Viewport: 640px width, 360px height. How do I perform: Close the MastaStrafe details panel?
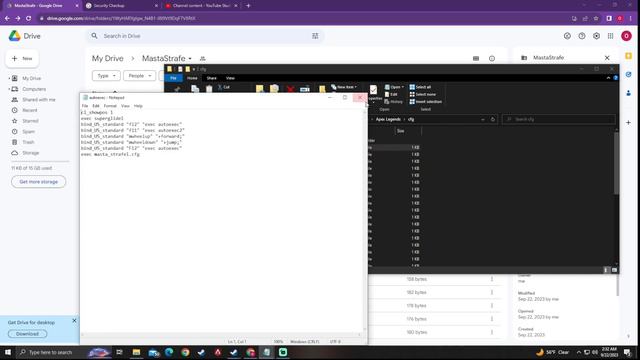(607, 58)
